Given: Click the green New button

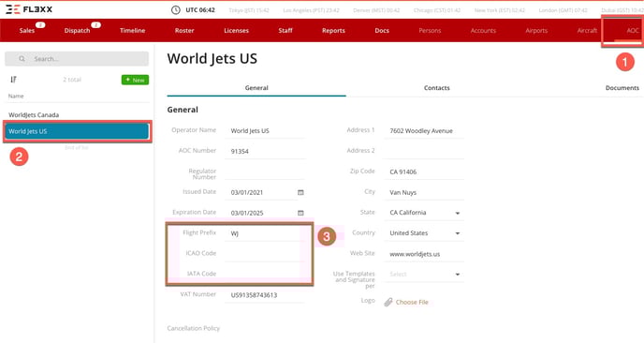Looking at the screenshot, I should pos(135,80).
